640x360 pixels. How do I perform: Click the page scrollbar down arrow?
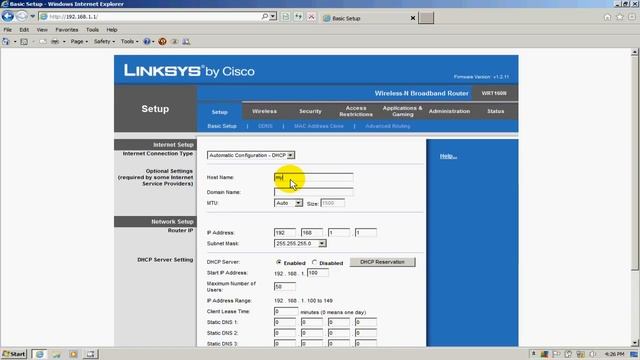pos(634,343)
